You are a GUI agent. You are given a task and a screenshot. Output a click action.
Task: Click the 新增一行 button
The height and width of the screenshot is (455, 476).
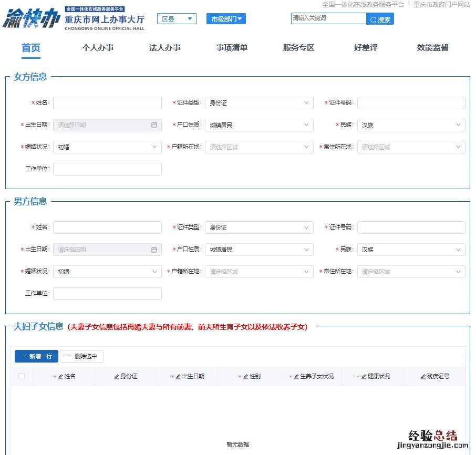(36, 356)
